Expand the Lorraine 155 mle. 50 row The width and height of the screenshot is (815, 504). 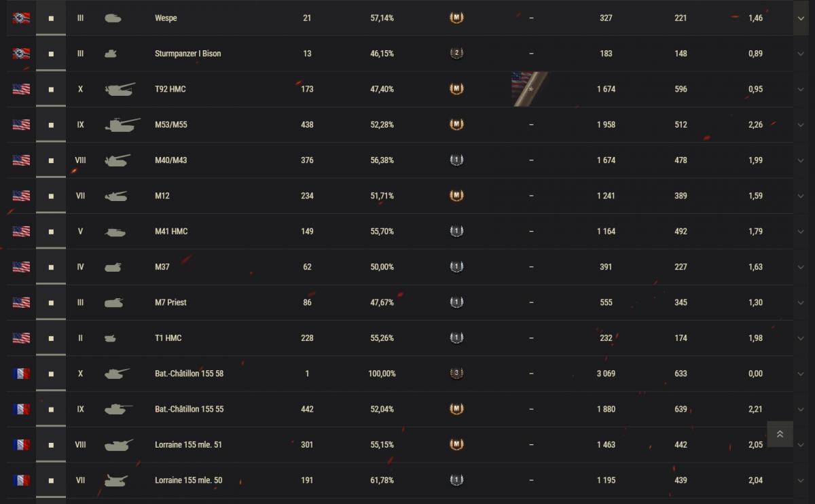pos(801,480)
